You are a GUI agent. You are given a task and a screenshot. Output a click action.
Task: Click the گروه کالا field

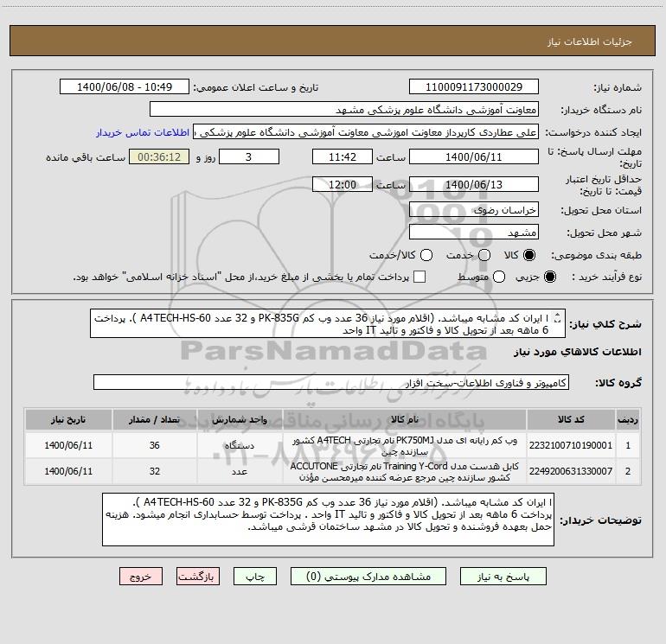(331, 382)
